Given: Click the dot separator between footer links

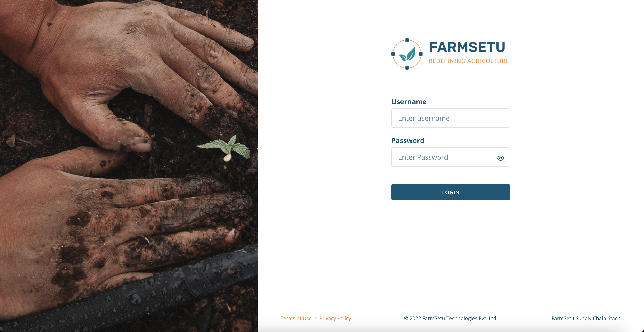Looking at the screenshot, I should click(x=315, y=318).
